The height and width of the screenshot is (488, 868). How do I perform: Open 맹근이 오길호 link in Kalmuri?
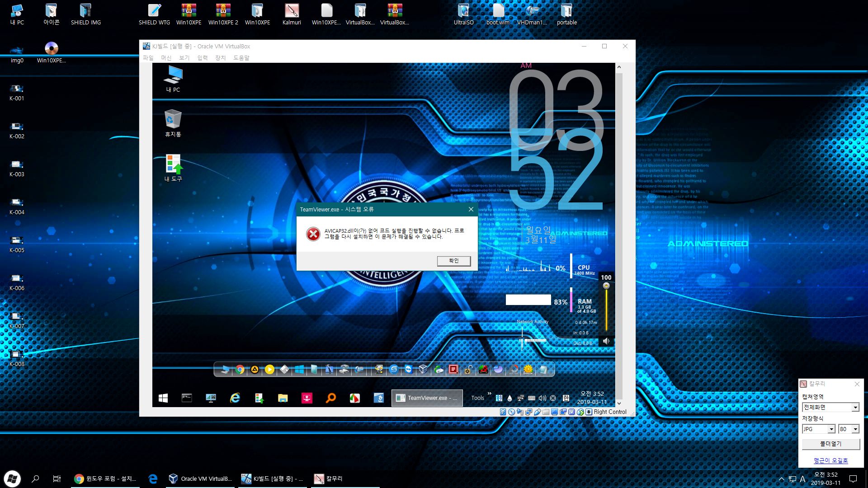coord(831,460)
